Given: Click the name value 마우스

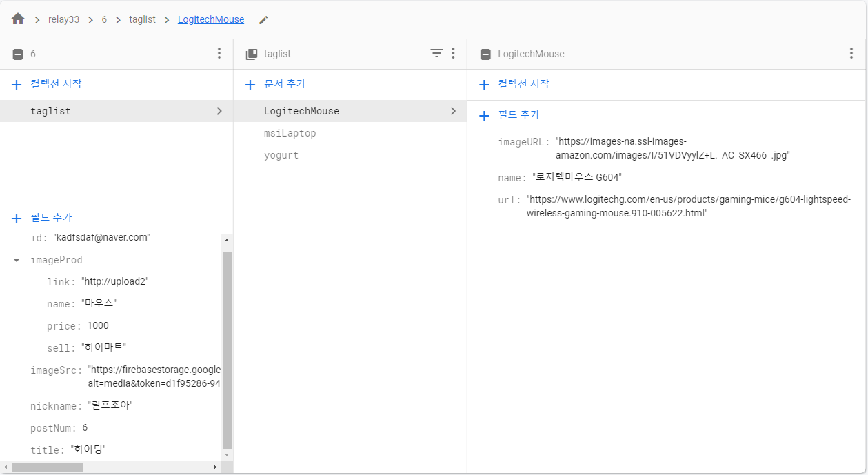Looking at the screenshot, I should coord(99,304).
